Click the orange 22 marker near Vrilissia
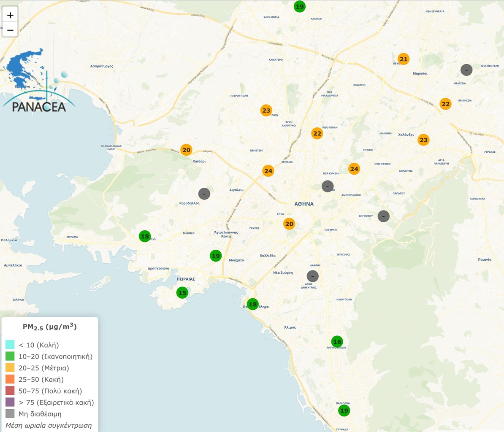The width and height of the screenshot is (504, 432). tap(445, 104)
